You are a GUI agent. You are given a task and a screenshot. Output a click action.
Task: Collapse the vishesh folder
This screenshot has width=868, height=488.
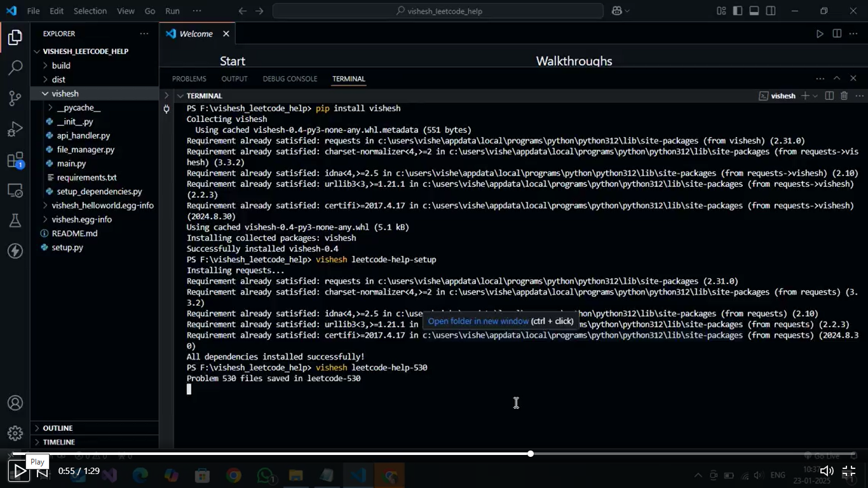[65, 93]
